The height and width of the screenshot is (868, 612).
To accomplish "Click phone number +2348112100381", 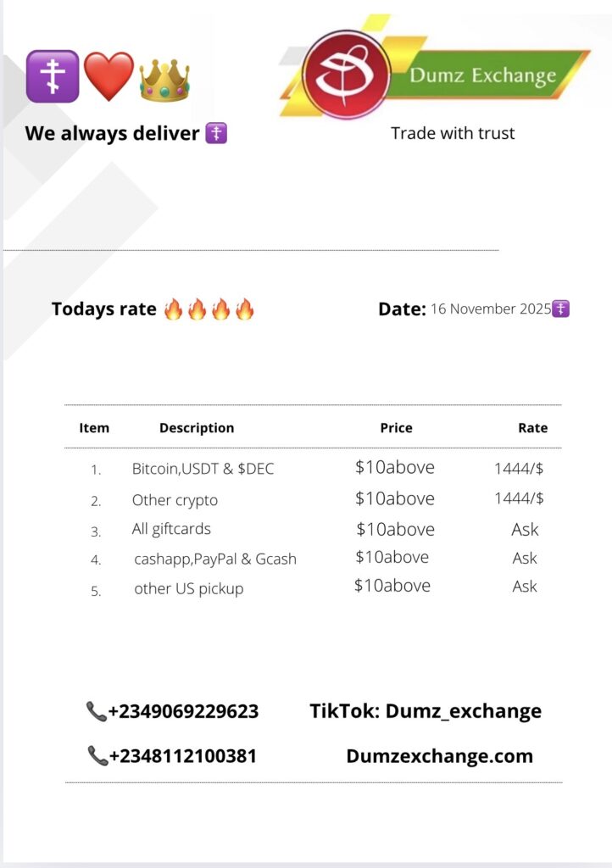I will point(182,755).
